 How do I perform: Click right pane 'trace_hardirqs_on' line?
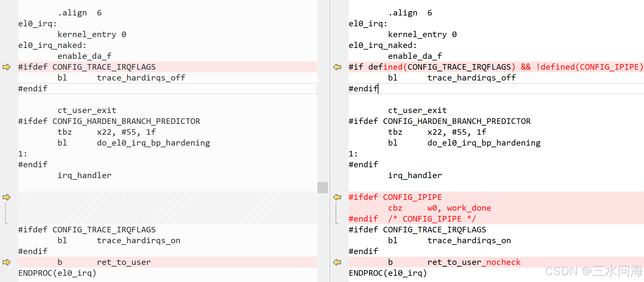coord(449,241)
